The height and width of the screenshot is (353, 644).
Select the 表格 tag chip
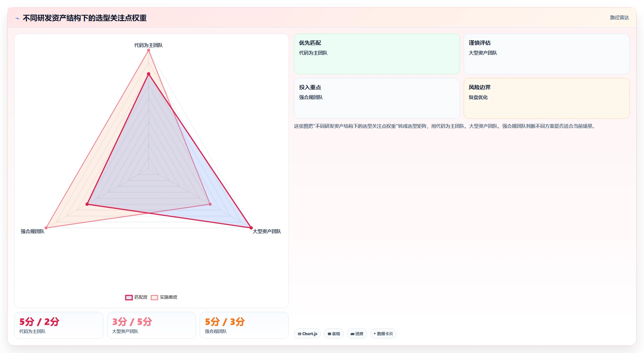(334, 334)
